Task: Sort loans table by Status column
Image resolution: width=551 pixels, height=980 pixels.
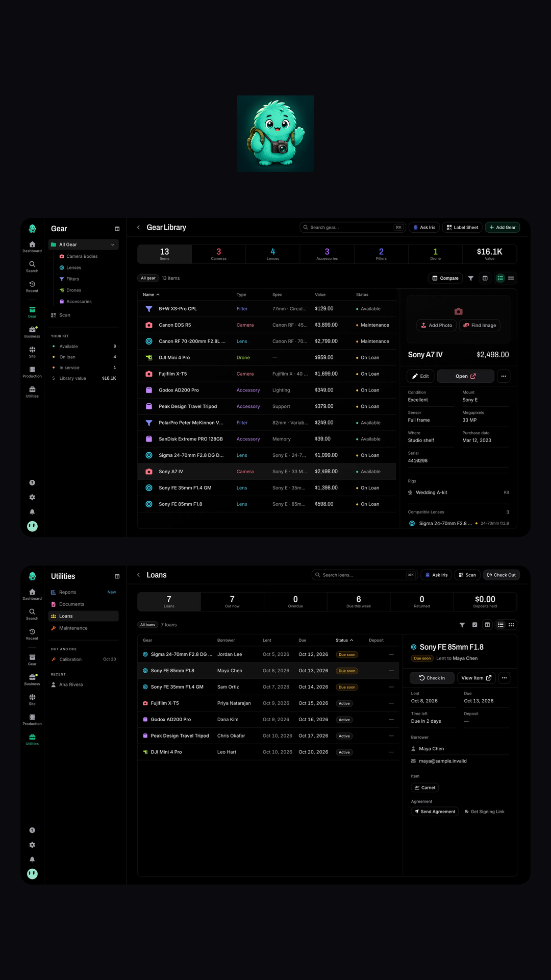Action: 344,640
